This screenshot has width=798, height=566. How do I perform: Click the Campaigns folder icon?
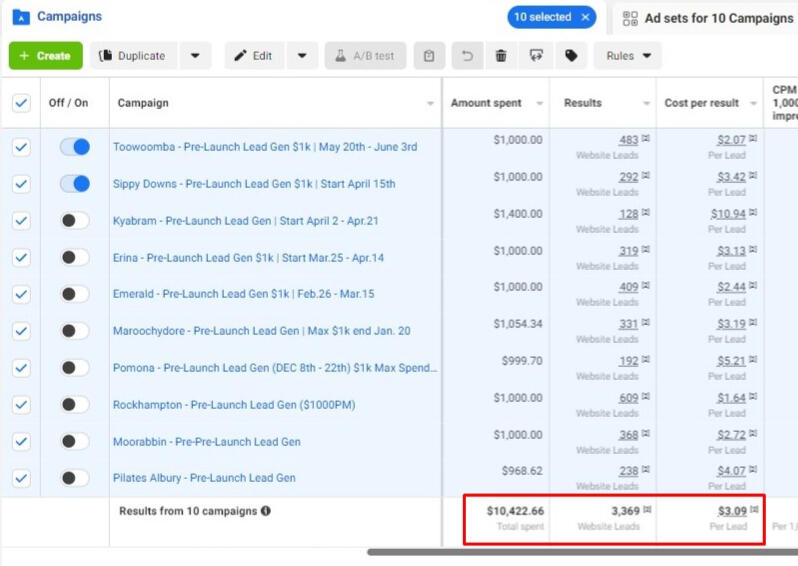pos(21,17)
